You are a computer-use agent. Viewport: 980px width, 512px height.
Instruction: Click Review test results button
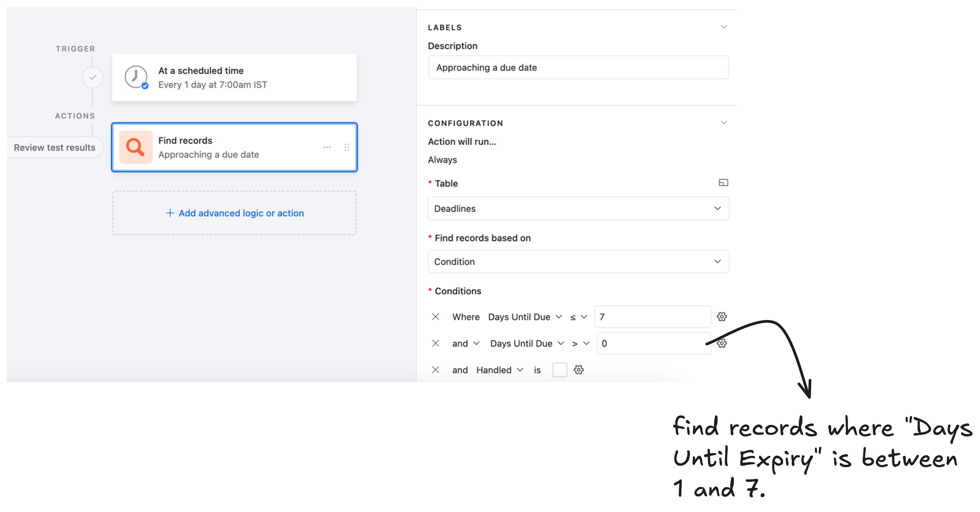[54, 147]
